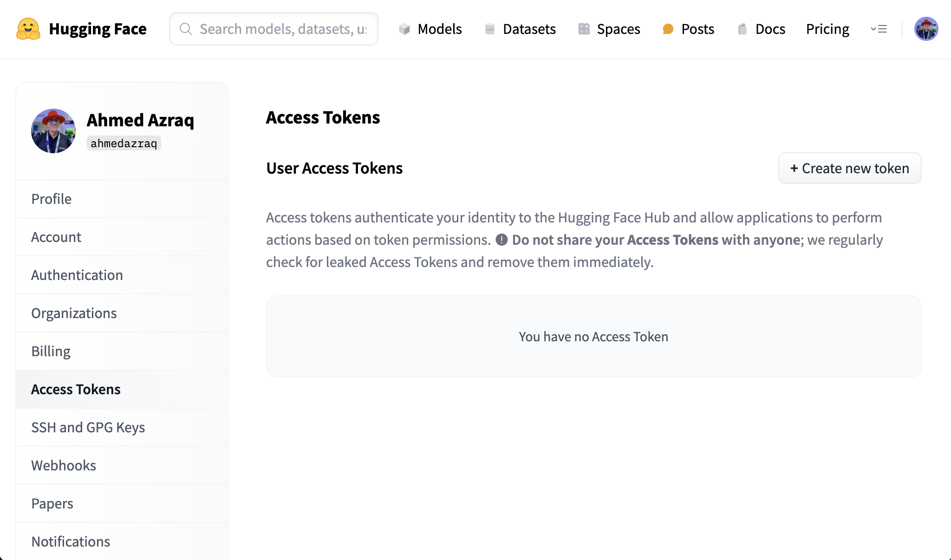This screenshot has height=560, width=951.
Task: Open the Pricing page
Action: tap(827, 29)
